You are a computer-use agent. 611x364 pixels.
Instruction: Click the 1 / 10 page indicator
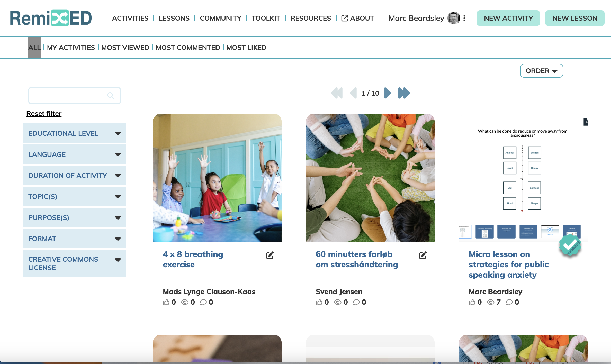(x=370, y=93)
